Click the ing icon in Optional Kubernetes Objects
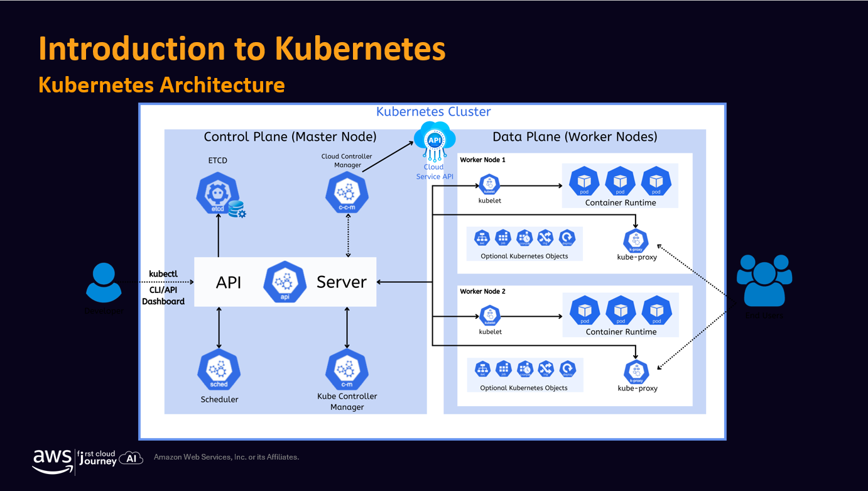The image size is (868, 491). click(545, 237)
